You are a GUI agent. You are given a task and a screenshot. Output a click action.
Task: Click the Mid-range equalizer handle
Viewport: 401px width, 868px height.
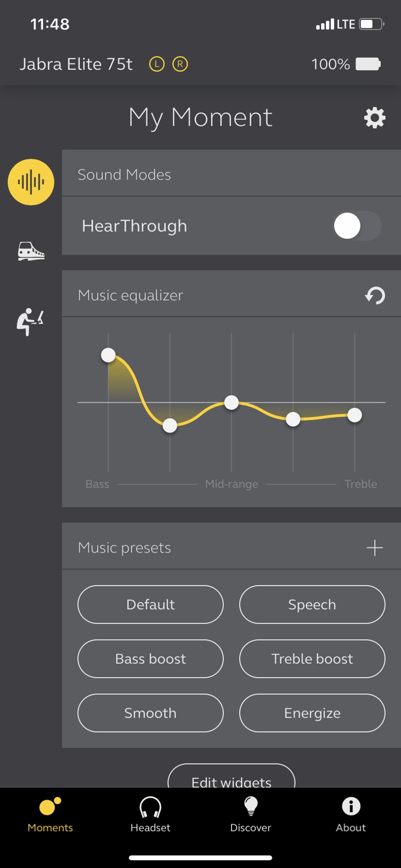click(x=232, y=402)
